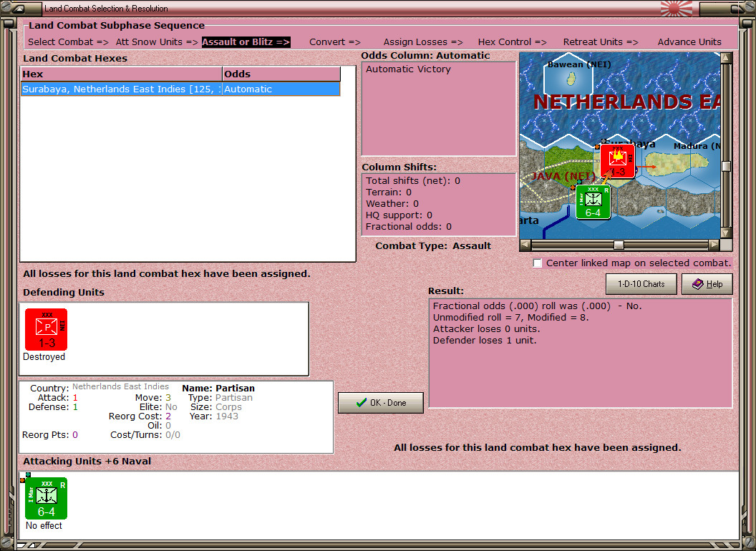
Task: Click the Japanese rising sun flag icon
Action: point(677,9)
